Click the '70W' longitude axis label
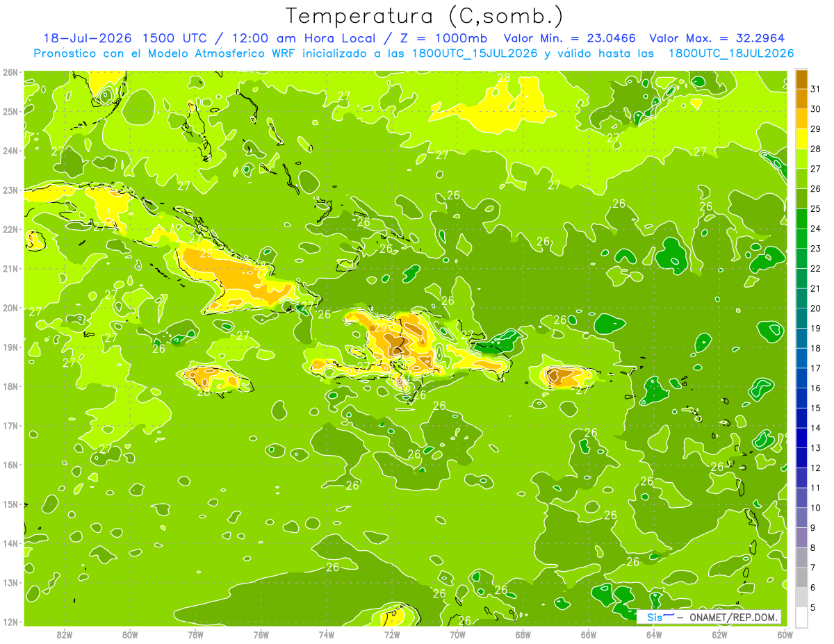834x644 pixels. 457,634
